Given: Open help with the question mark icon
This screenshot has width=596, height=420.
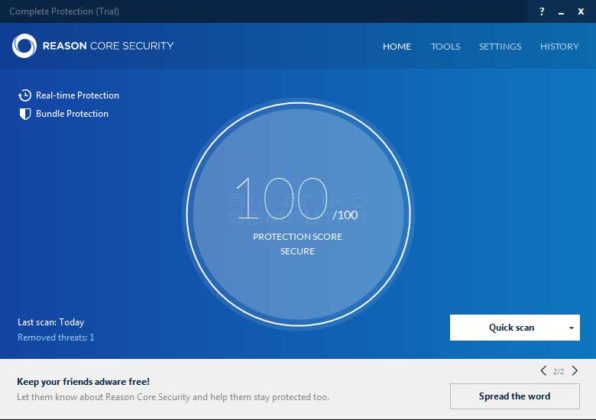Looking at the screenshot, I should 542,11.
